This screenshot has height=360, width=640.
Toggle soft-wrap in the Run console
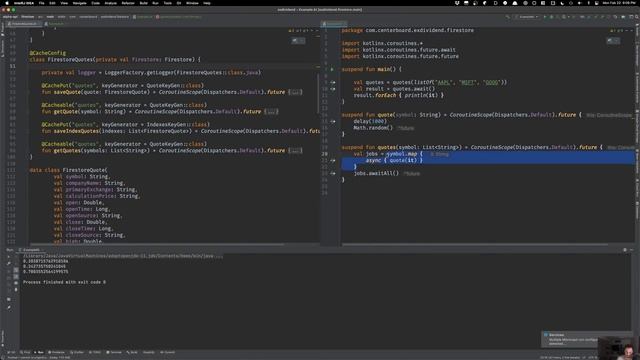(16, 270)
